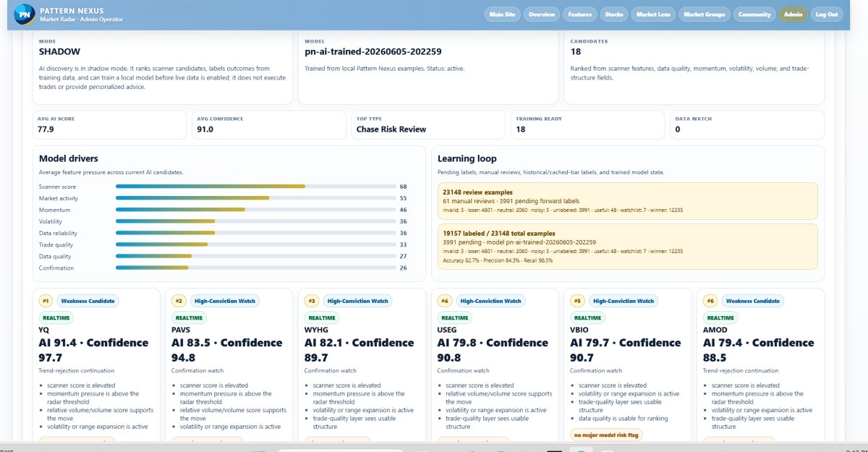Viewport: 868px width, 452px height.
Task: Click the Momentum driver bar
Action: (x=255, y=210)
